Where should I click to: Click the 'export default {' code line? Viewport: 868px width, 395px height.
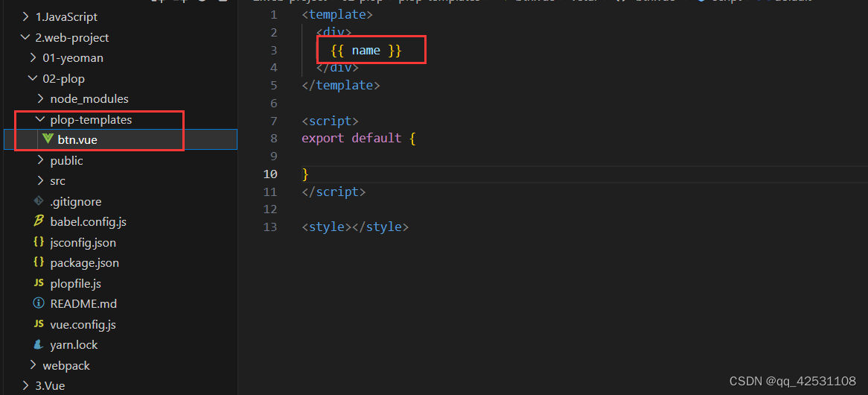tap(359, 139)
